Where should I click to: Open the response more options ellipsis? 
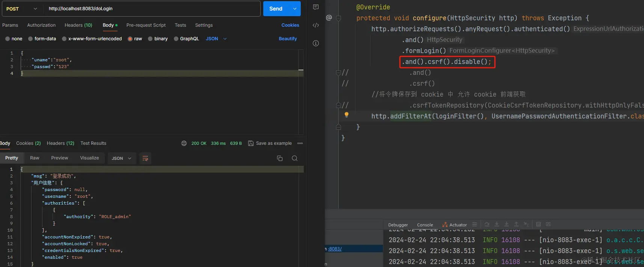point(300,143)
